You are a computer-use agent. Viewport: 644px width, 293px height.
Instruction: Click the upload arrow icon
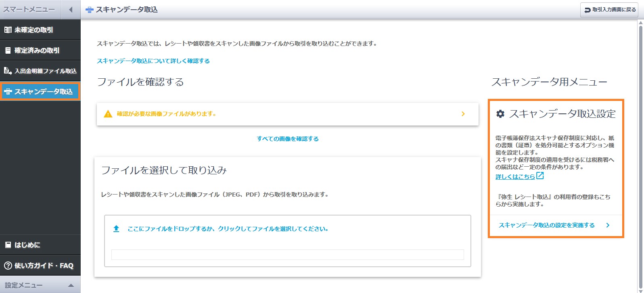116,229
